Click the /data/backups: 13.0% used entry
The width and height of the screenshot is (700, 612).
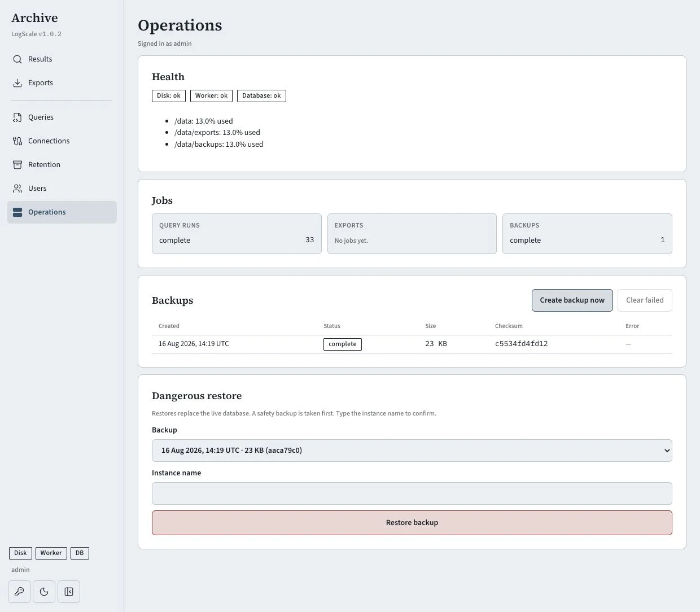(219, 145)
